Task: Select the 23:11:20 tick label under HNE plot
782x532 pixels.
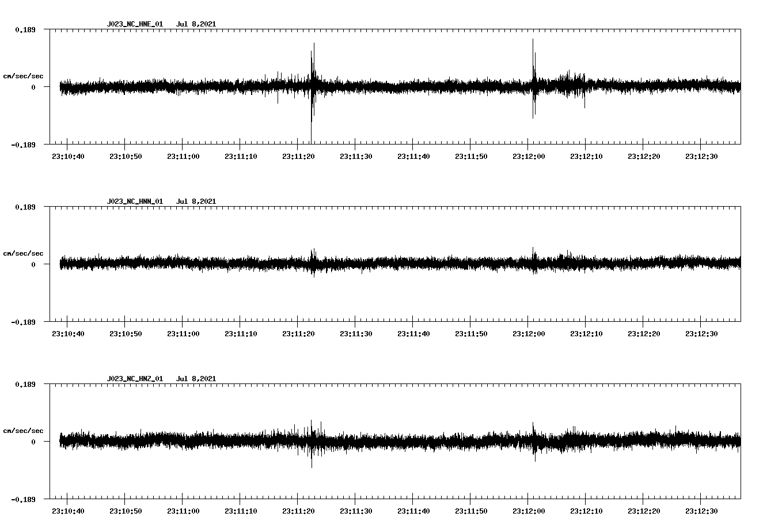Action: pos(299,155)
